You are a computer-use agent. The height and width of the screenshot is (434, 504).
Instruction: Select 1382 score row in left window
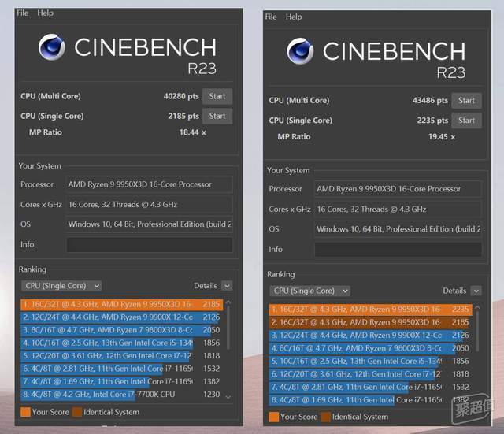121,381
